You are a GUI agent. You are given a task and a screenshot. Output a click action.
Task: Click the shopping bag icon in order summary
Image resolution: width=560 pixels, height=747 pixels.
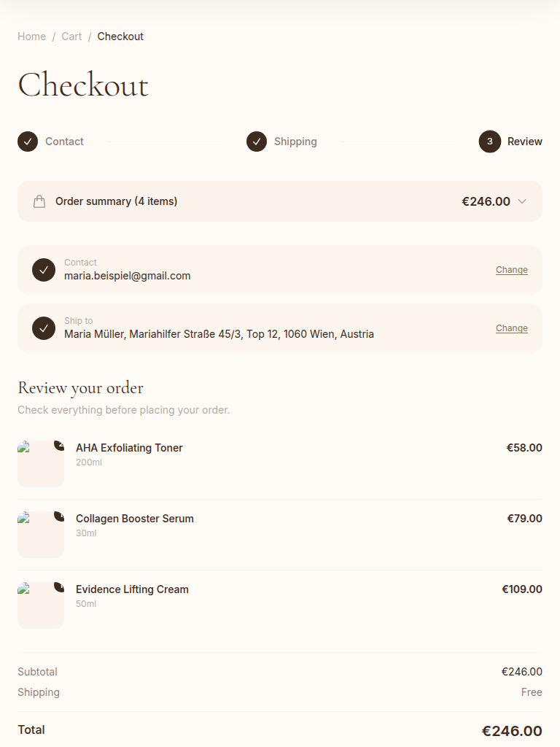[39, 201]
